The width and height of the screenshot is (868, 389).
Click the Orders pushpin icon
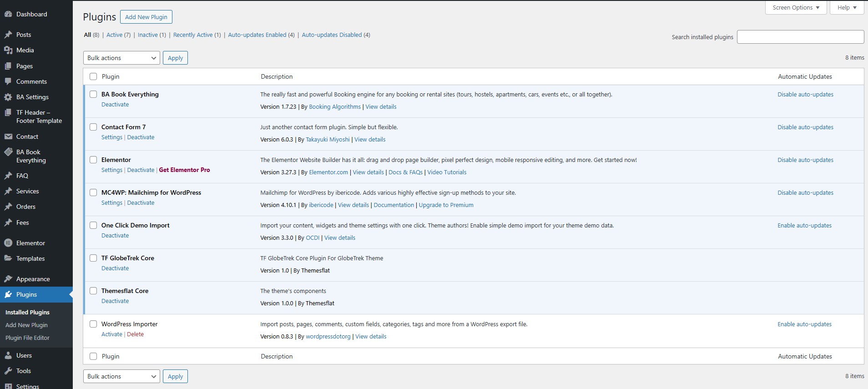click(8, 207)
